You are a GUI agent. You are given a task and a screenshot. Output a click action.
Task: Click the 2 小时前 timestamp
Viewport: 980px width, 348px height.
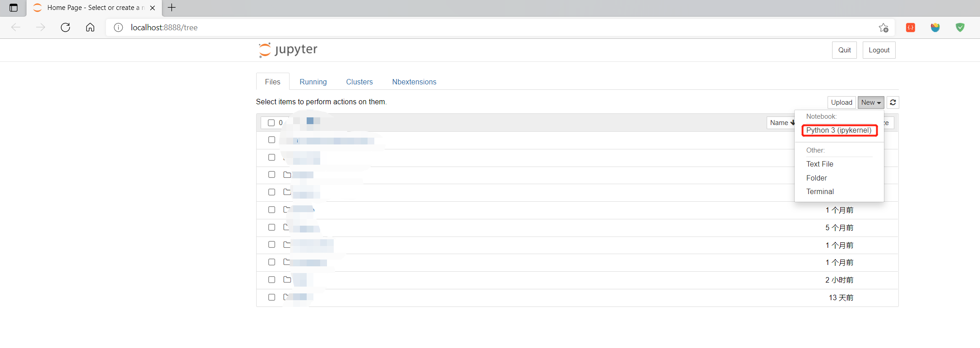(x=839, y=280)
